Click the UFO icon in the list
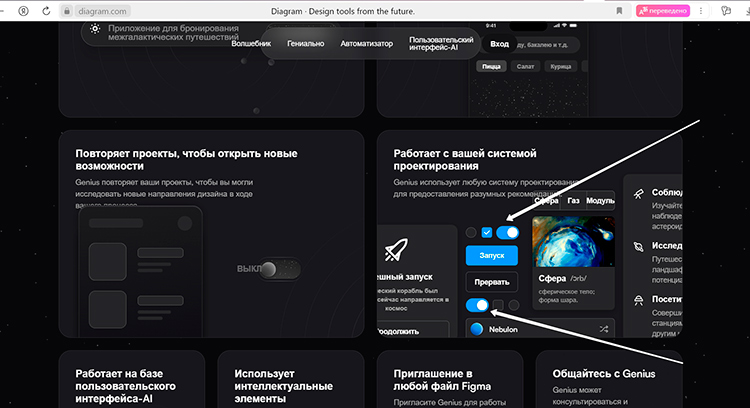This screenshot has width=750, height=408. tap(638, 298)
